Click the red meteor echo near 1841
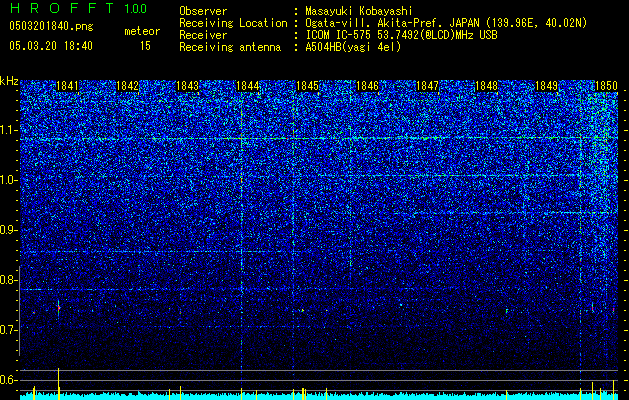 click(59, 308)
